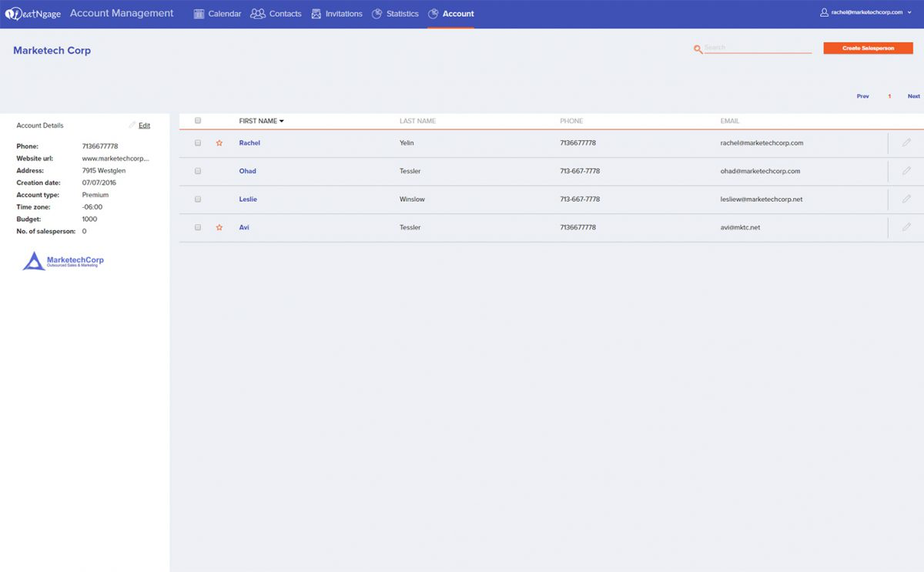The image size is (924, 572).
Task: Click the orange search magnifier icon
Action: point(698,49)
